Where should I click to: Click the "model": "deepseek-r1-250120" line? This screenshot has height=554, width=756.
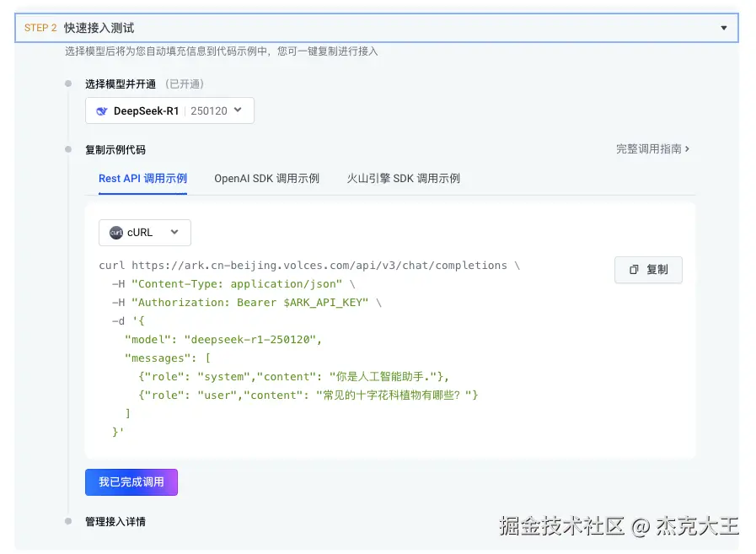coord(223,340)
